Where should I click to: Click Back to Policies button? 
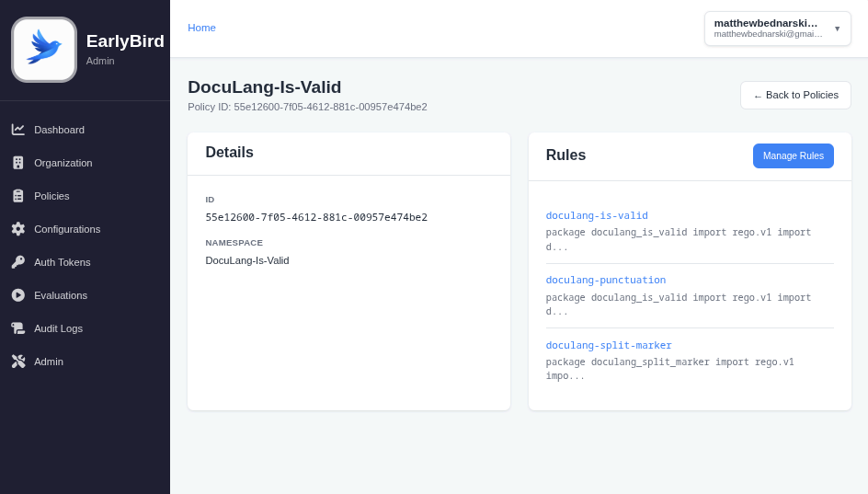[x=795, y=95]
